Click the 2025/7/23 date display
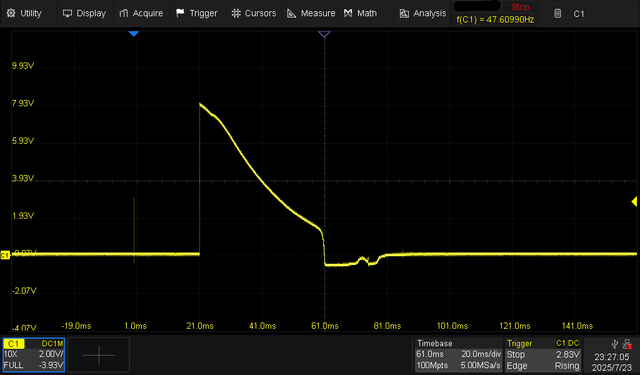This screenshot has height=375, width=640. 611,367
